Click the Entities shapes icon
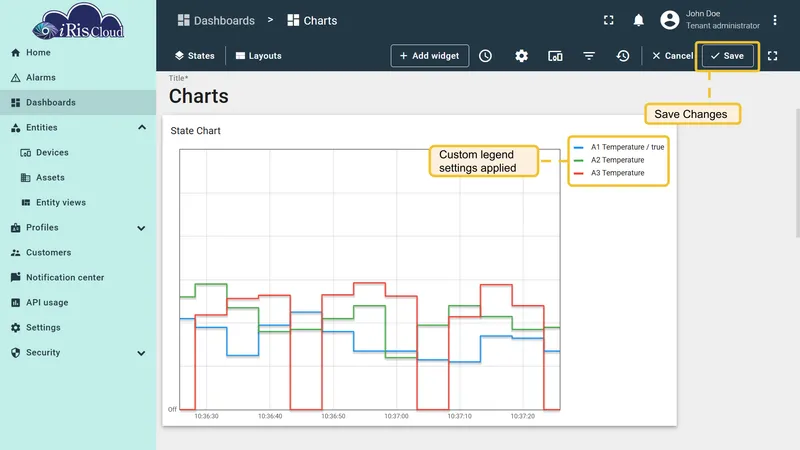 click(16, 128)
